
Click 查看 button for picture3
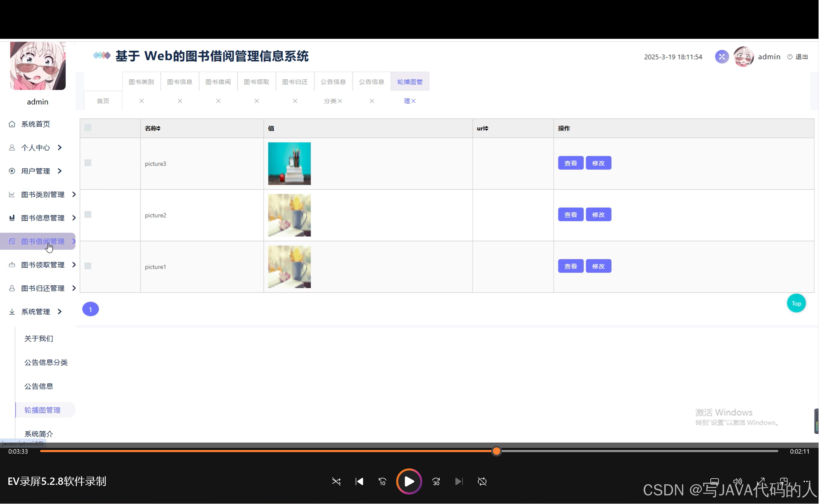click(570, 163)
